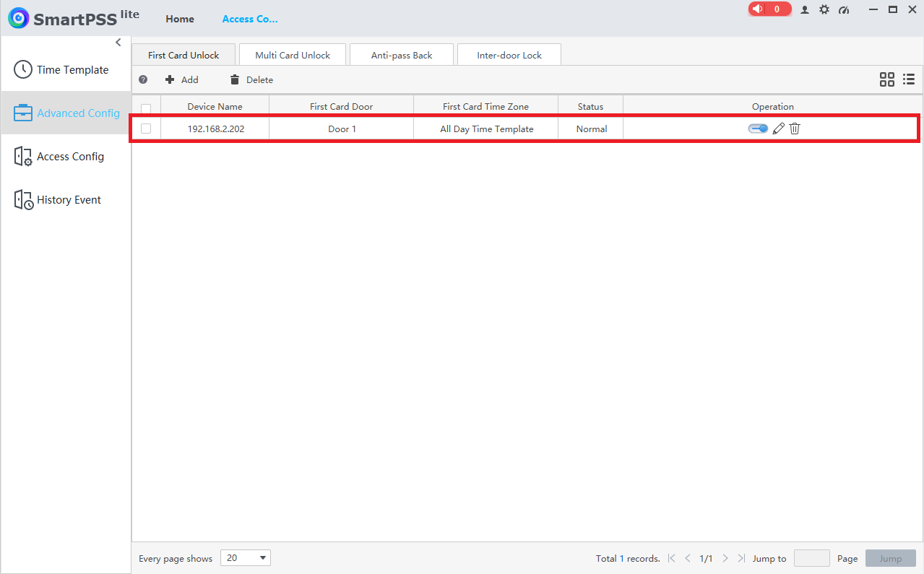Open the alarm speaker notification badge

(x=769, y=9)
